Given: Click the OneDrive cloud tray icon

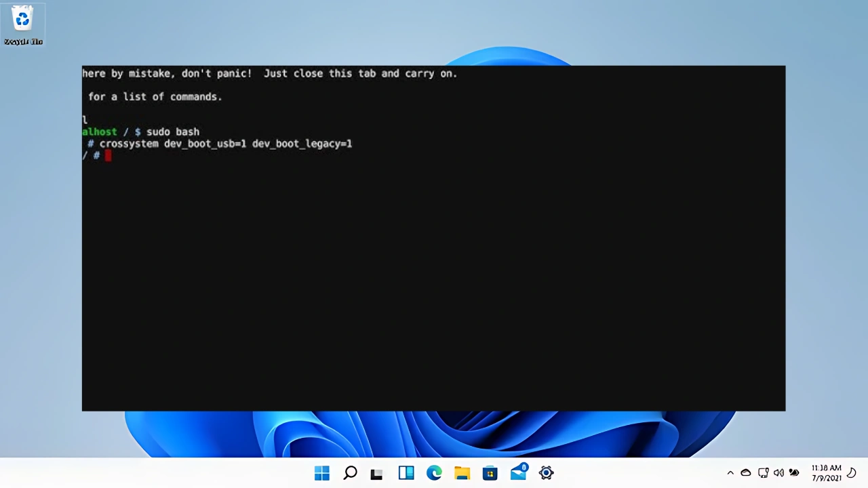Looking at the screenshot, I should pyautogui.click(x=746, y=473).
